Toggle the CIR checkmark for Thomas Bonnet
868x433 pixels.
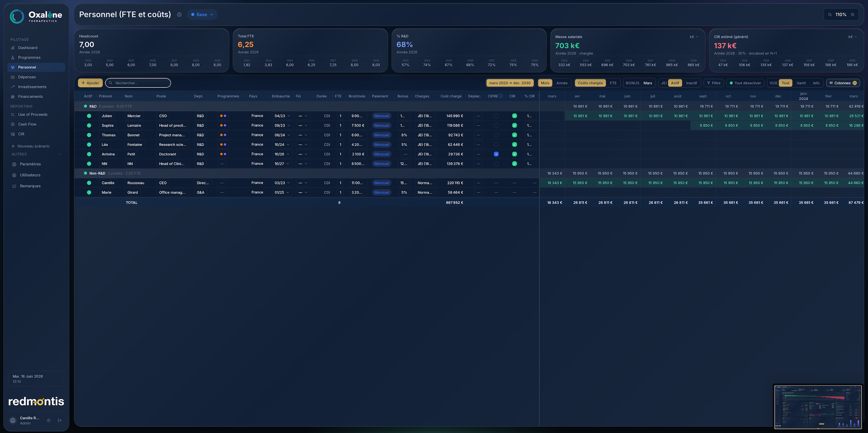pos(514,135)
